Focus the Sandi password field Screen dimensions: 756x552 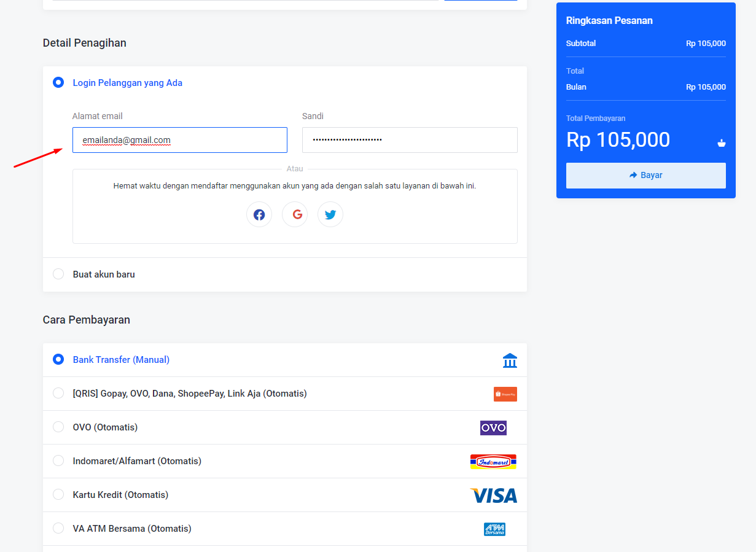click(410, 140)
